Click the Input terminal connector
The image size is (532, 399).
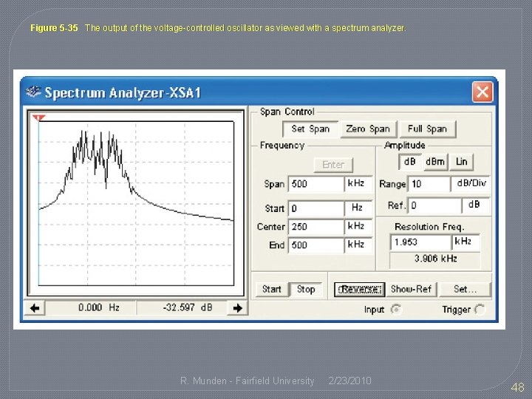(x=396, y=310)
